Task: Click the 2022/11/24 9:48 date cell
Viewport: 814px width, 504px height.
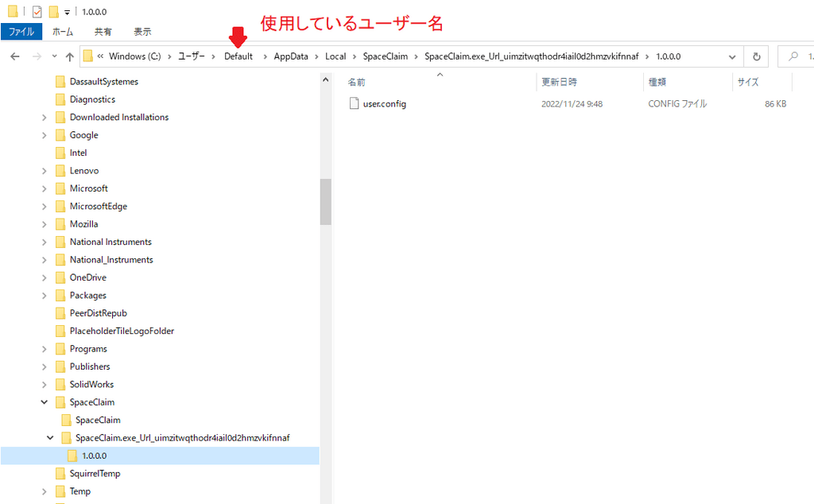Action: click(x=572, y=104)
